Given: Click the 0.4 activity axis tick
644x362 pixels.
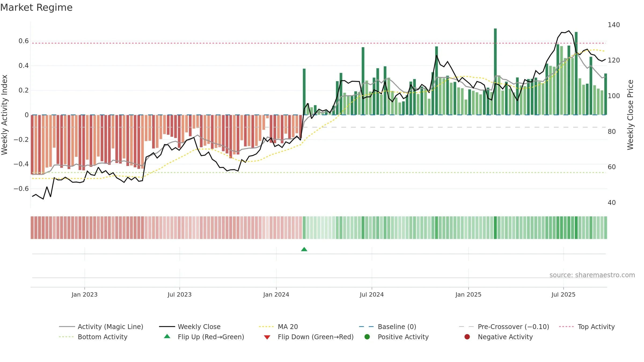Looking at the screenshot, I should pyautogui.click(x=24, y=66).
